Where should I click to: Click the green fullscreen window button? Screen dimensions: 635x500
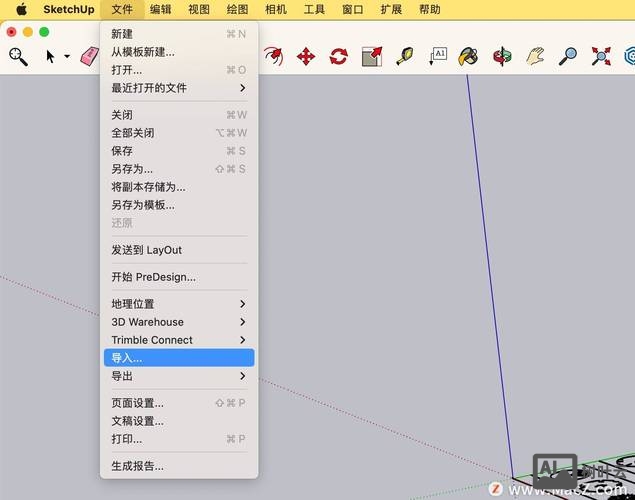coord(44,32)
